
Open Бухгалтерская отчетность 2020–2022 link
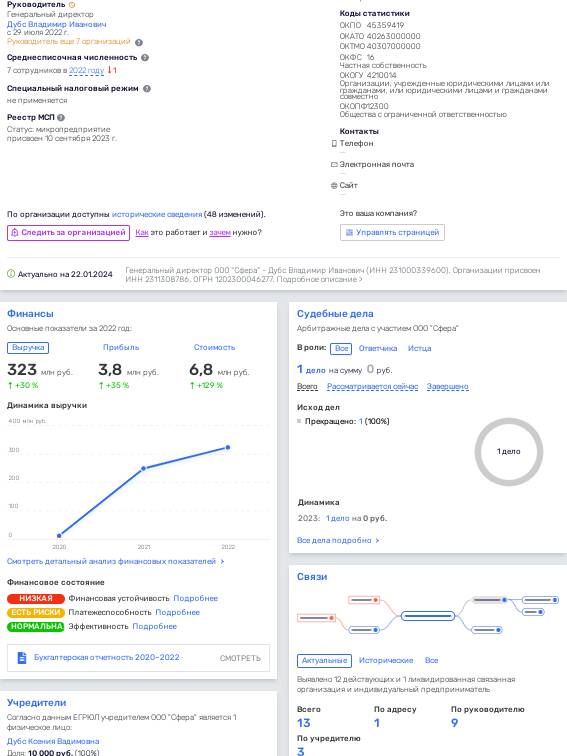107,658
